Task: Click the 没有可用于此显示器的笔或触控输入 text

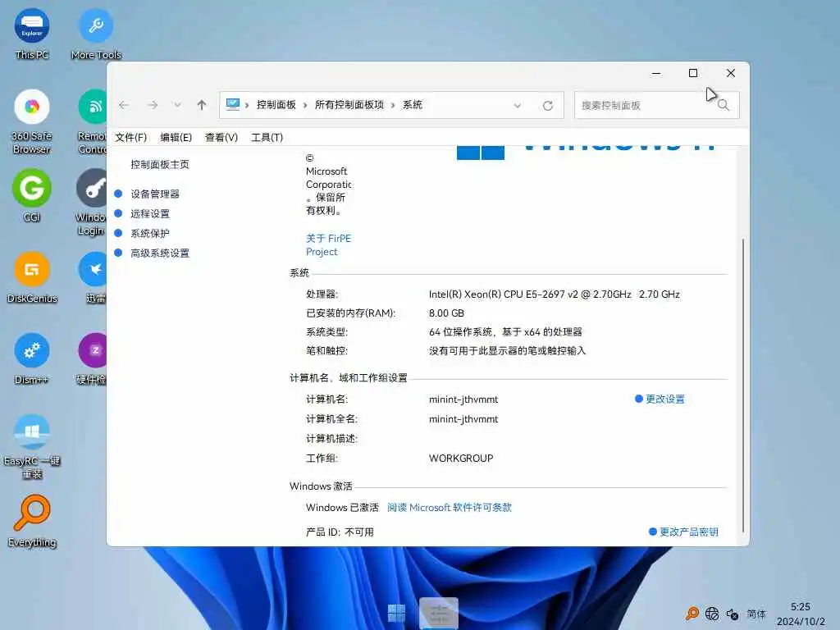Action: click(x=507, y=351)
